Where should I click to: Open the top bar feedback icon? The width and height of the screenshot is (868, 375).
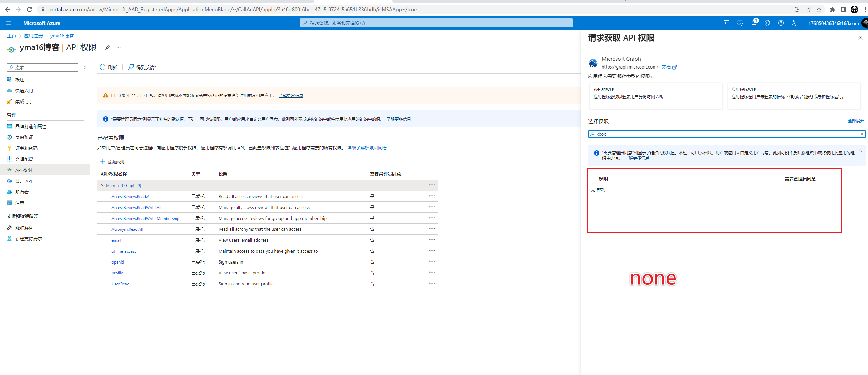(795, 23)
